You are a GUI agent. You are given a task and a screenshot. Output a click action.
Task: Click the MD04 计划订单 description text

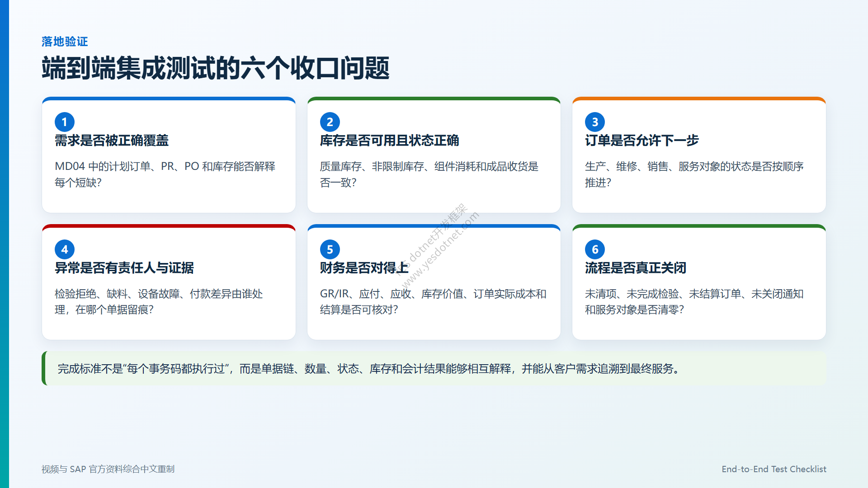coord(165,174)
